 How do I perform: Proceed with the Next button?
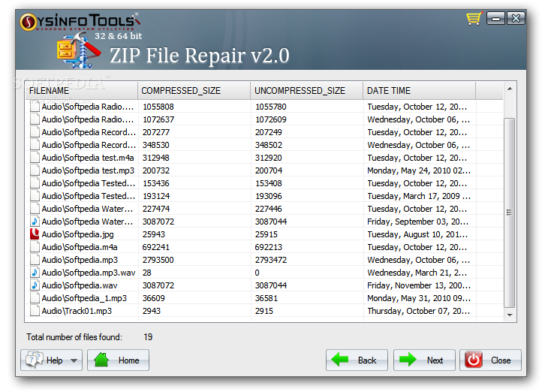(424, 360)
